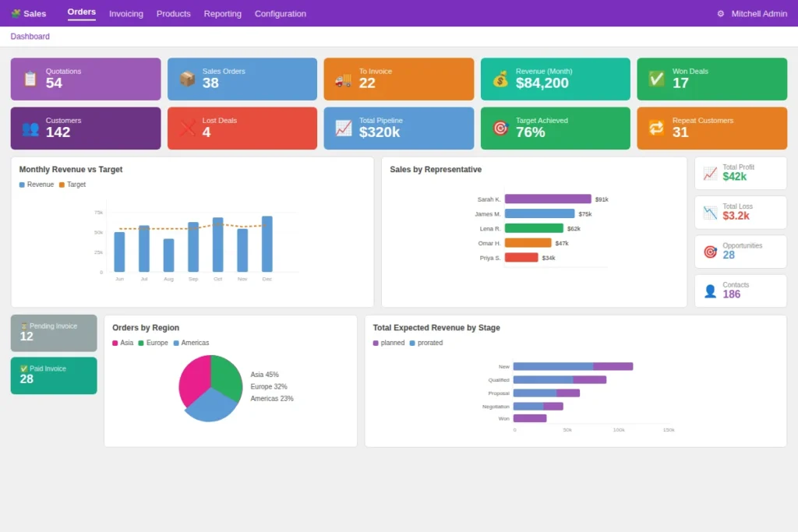Open the Total Pipeline $320k card
798x532 pixels.
pos(398,129)
